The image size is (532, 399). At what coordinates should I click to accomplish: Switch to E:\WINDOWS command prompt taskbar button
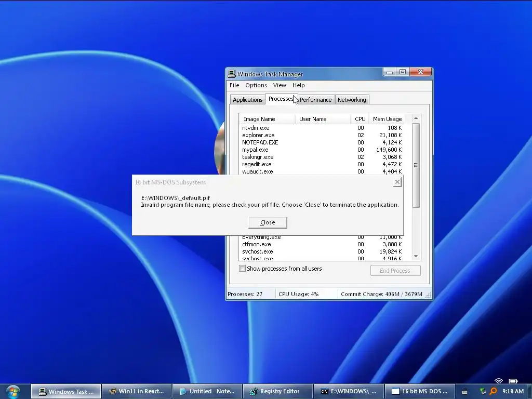pyautogui.click(x=349, y=392)
